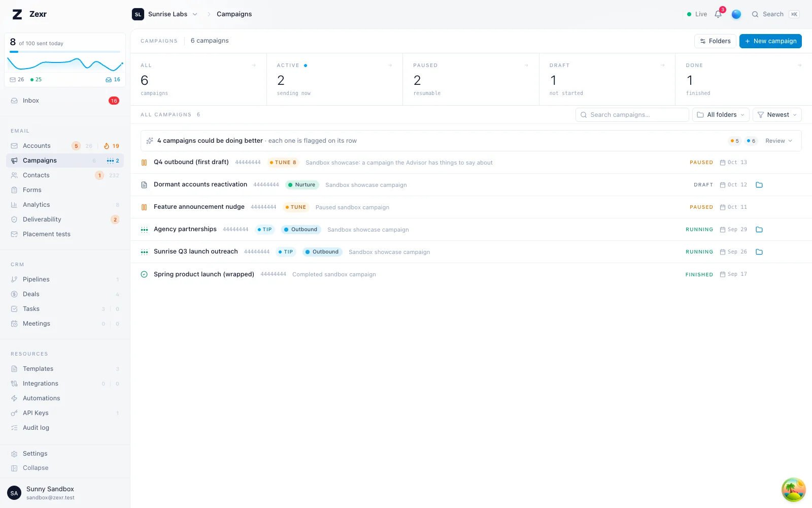812x508 pixels.
Task: Click the sparkle icon in the advisor banner
Action: [150, 141]
